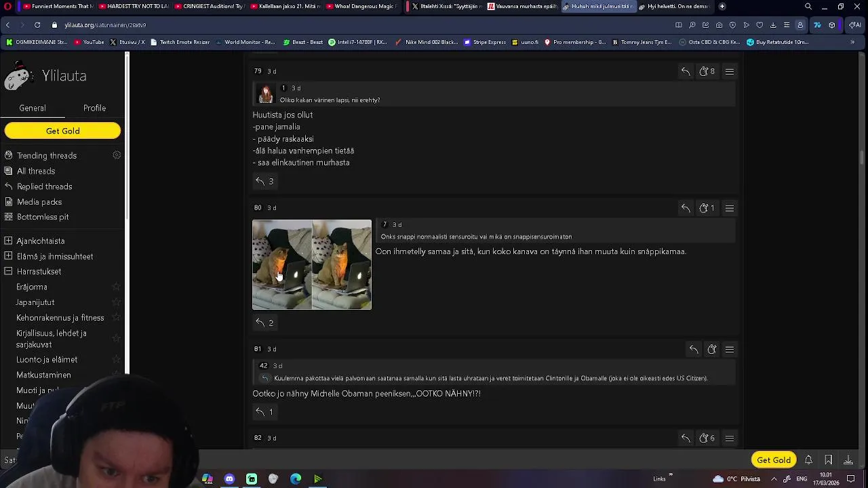The image size is (868, 488).
Task: Open the Japanijutut board
Action: (35, 302)
